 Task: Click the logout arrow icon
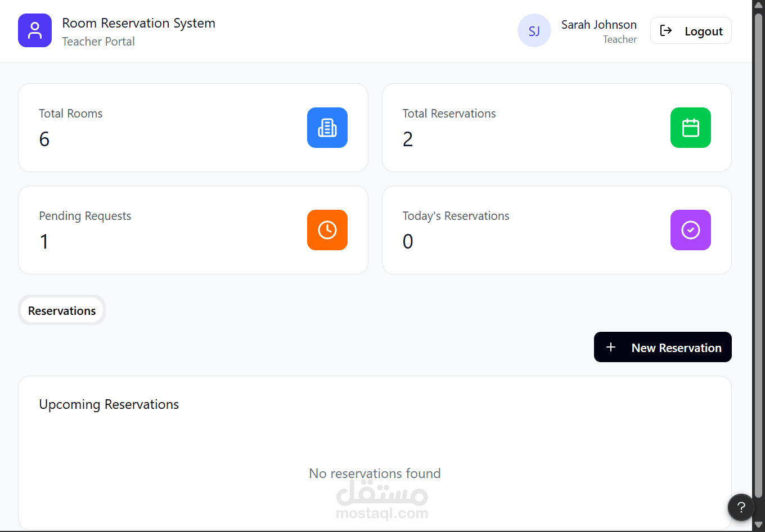pyautogui.click(x=666, y=30)
